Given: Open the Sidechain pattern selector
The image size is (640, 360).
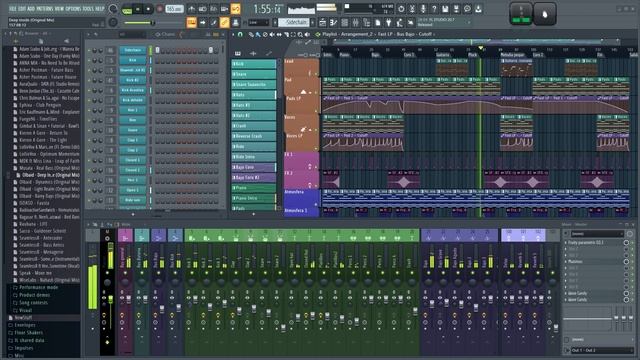Looking at the screenshot, I should (294, 22).
